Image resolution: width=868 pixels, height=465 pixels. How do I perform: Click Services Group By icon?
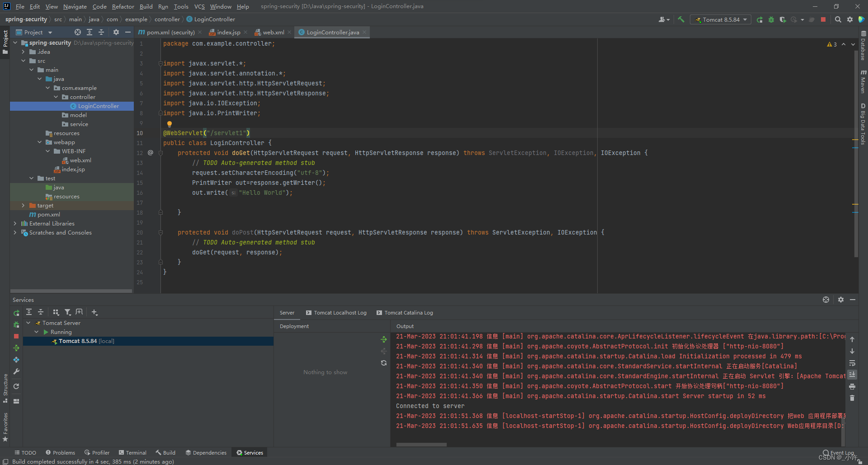[x=56, y=312]
